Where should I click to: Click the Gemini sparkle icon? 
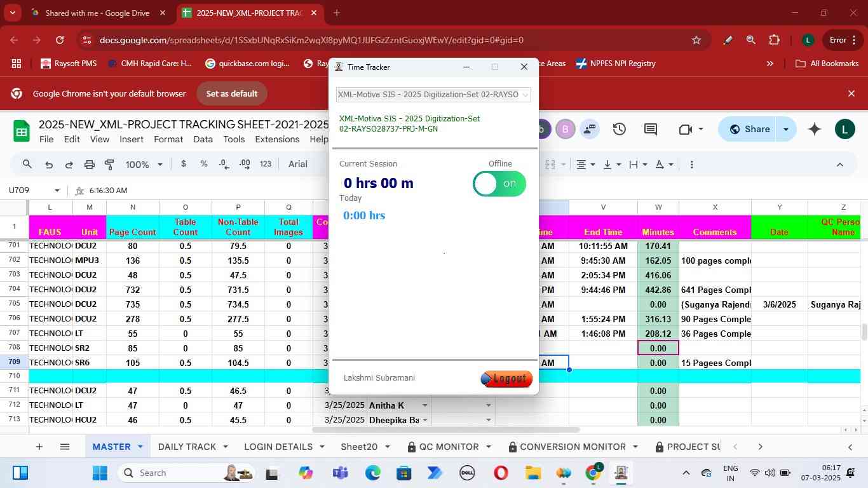click(x=815, y=130)
